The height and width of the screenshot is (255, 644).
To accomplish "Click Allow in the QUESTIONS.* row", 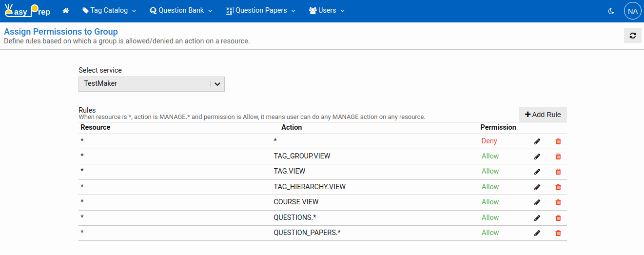I will 490,217.
